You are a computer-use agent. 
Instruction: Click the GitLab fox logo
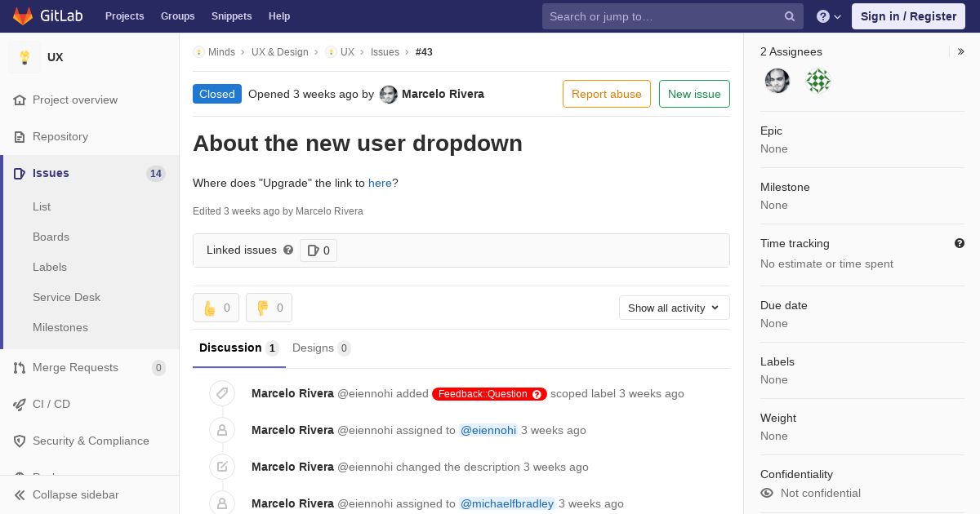(x=23, y=16)
